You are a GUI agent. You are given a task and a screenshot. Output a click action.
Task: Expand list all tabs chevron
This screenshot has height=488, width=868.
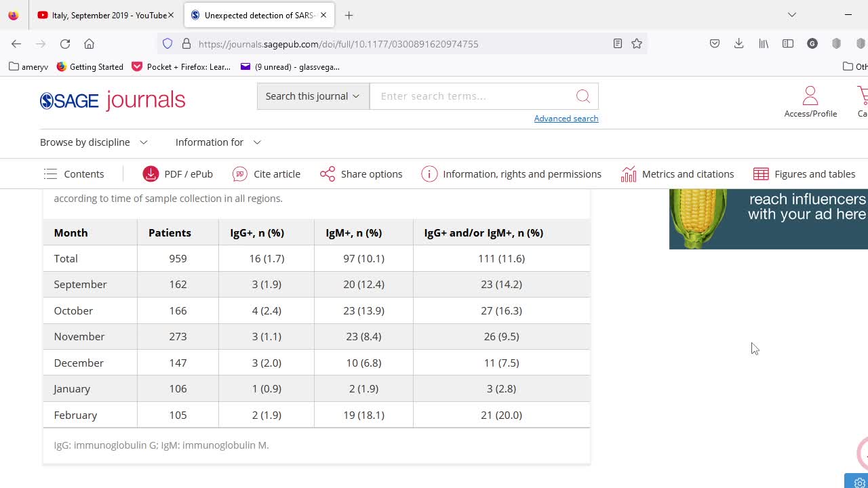792,15
